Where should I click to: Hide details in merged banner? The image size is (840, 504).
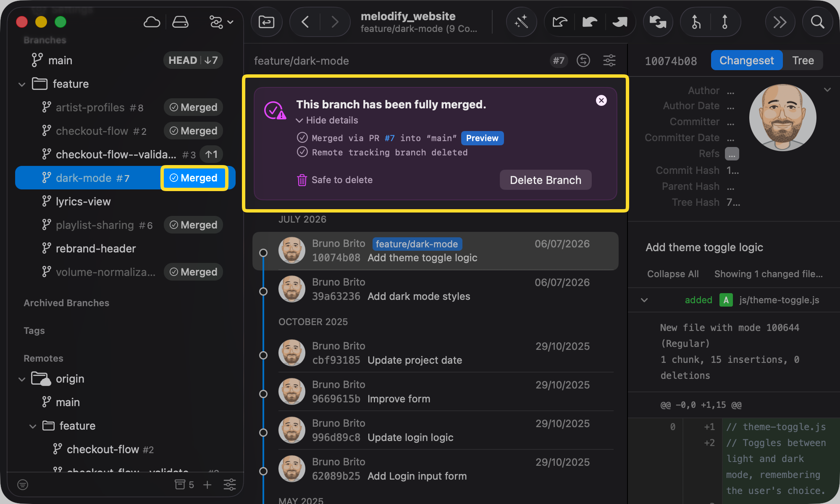[327, 120]
